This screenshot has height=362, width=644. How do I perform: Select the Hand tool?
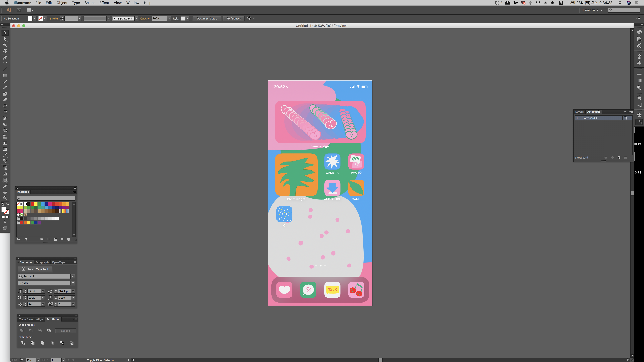click(x=5, y=192)
